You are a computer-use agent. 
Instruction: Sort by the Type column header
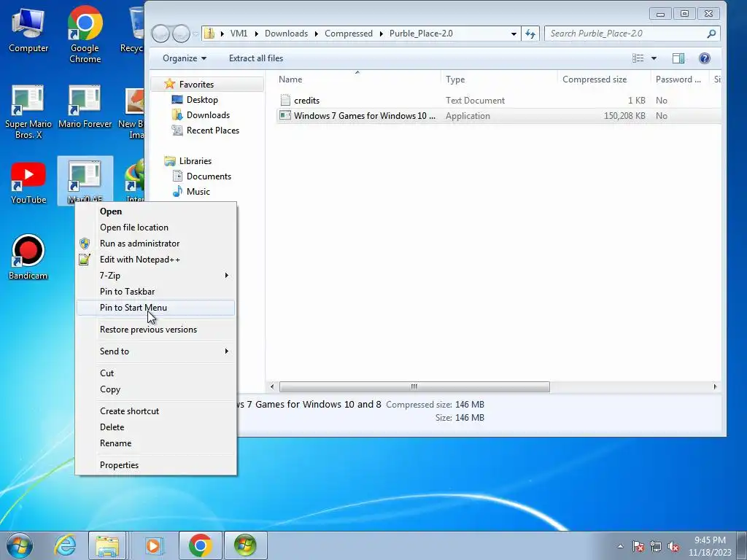(x=499, y=79)
